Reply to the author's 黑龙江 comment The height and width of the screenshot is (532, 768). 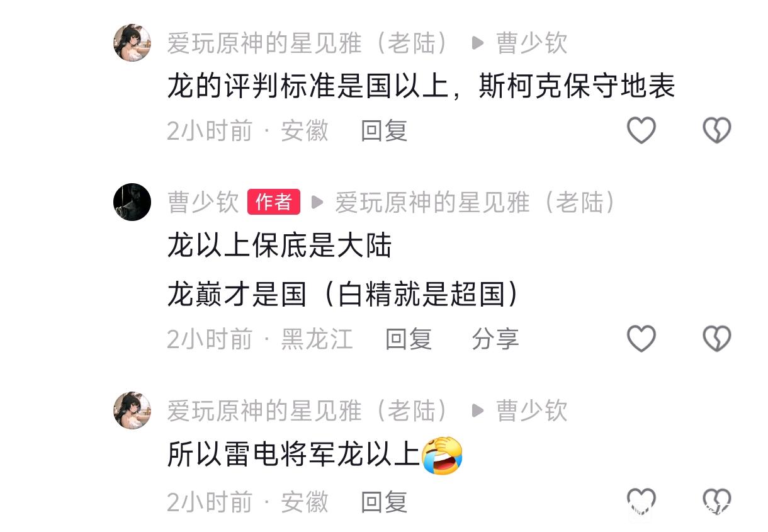(x=409, y=339)
